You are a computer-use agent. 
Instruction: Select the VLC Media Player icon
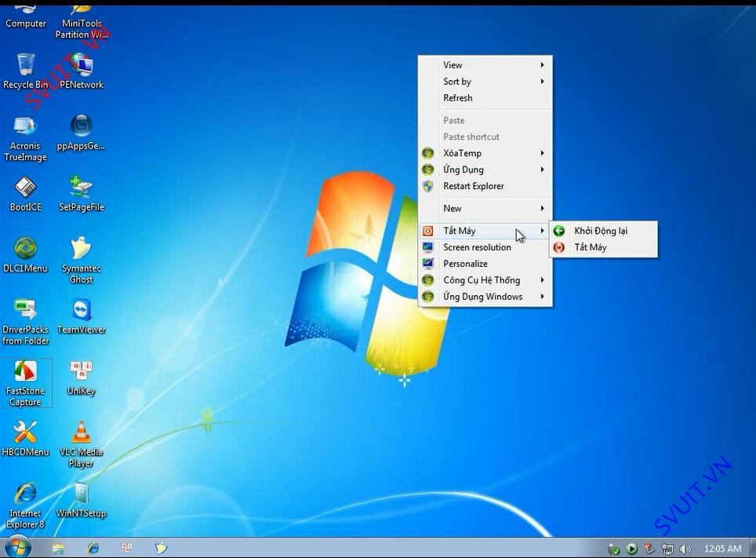point(81,444)
